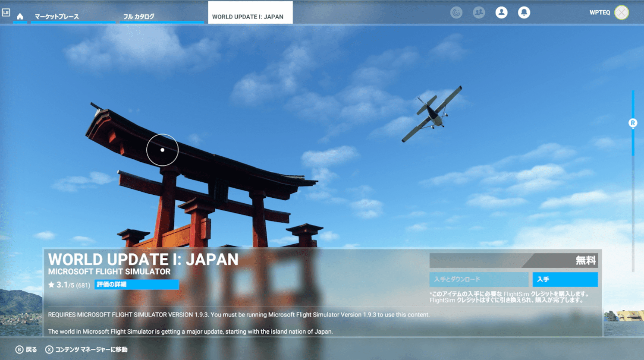Open the マーケットプレース tab
644x360 pixels.
tap(73, 16)
